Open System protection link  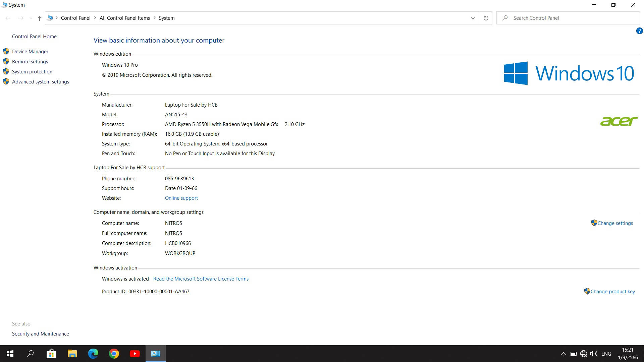(32, 71)
